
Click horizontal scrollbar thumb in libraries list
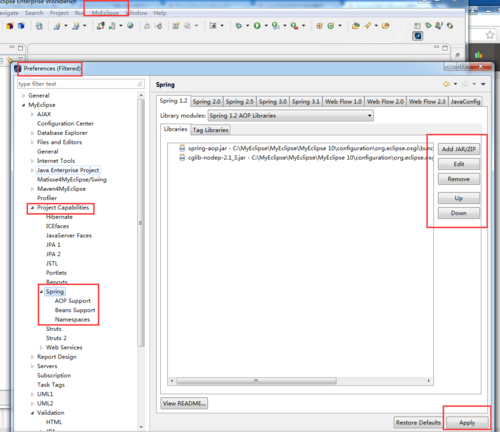(x=256, y=380)
